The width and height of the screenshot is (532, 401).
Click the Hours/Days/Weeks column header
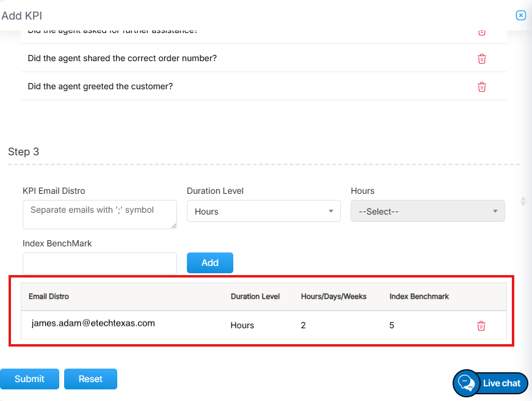point(333,296)
